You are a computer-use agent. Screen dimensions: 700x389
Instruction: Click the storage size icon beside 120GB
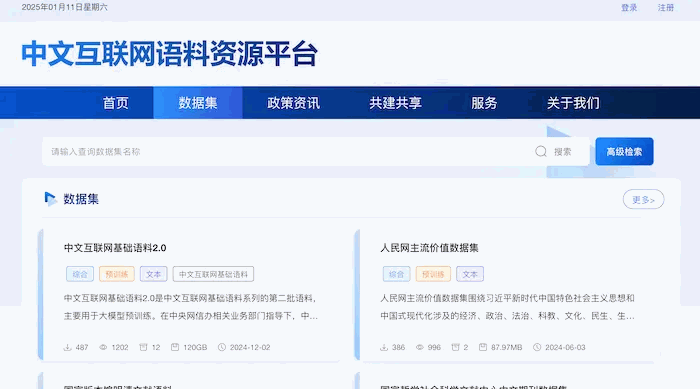coord(175,347)
